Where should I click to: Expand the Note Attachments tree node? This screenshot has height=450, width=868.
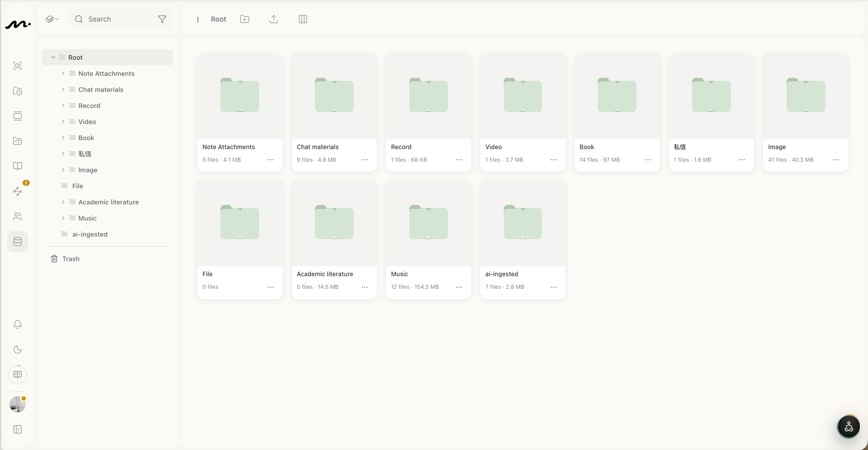(x=63, y=73)
